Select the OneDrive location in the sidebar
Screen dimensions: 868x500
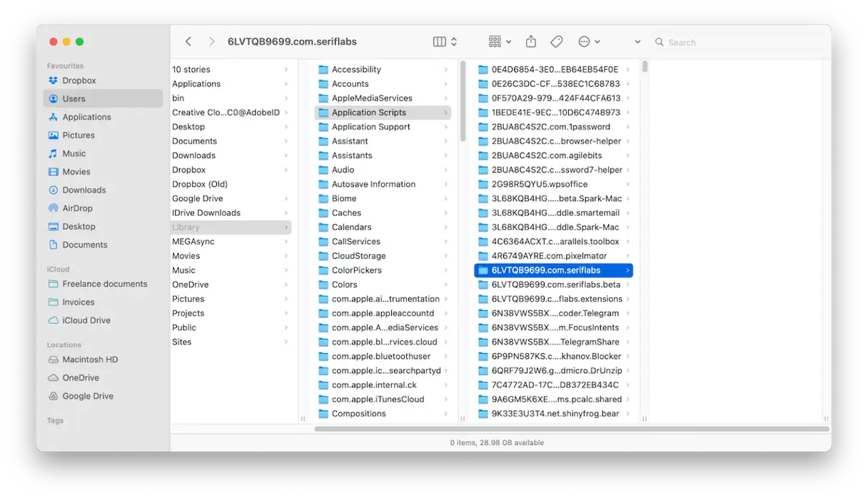[103, 377]
